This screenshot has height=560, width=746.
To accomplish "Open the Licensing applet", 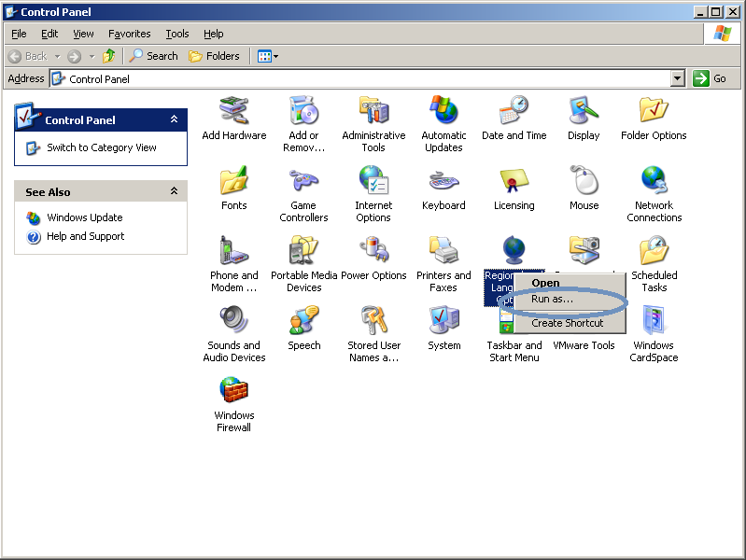I will point(514,180).
